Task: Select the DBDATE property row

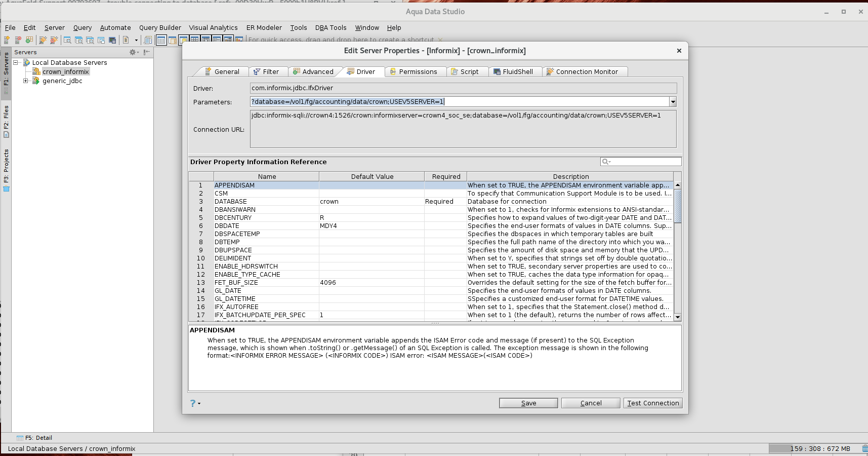Action: [431, 226]
